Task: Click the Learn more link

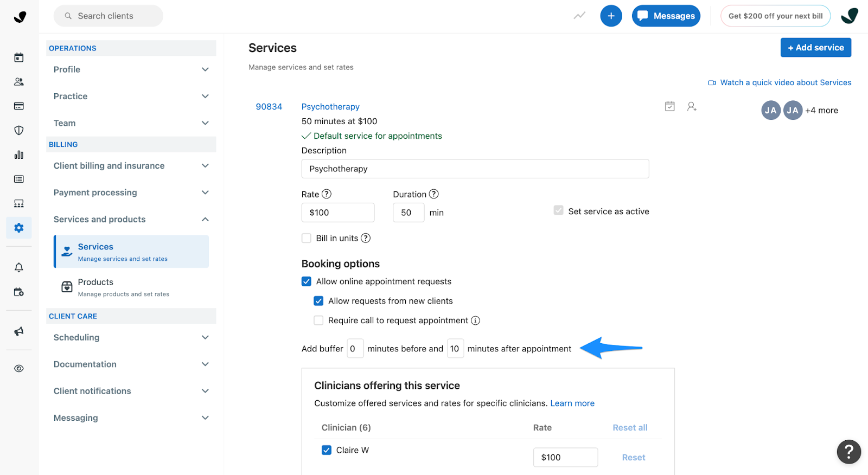Action: pos(572,403)
